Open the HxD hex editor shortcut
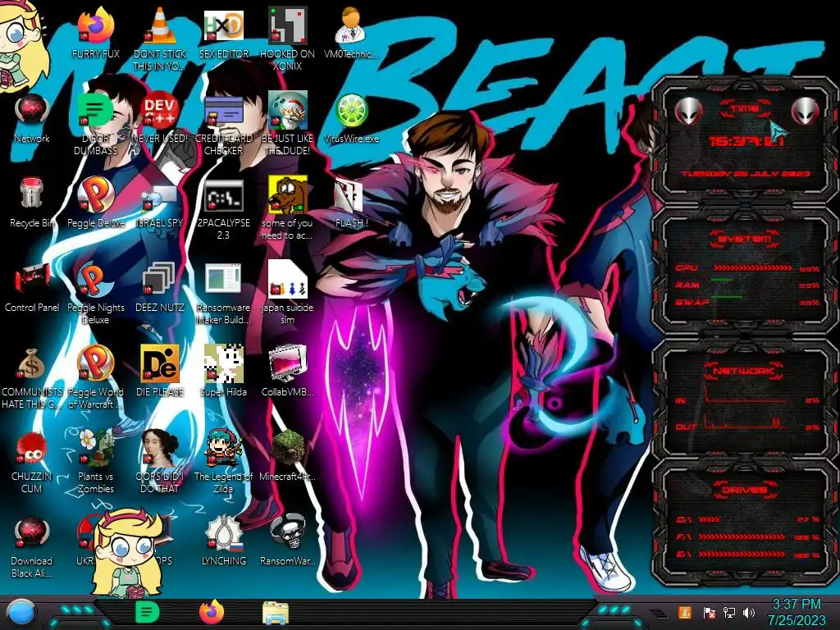This screenshot has height=630, width=840. 223,25
